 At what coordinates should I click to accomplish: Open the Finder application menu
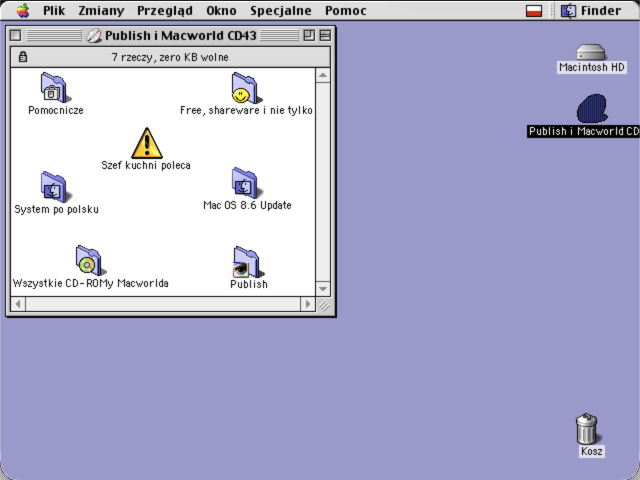(x=591, y=11)
